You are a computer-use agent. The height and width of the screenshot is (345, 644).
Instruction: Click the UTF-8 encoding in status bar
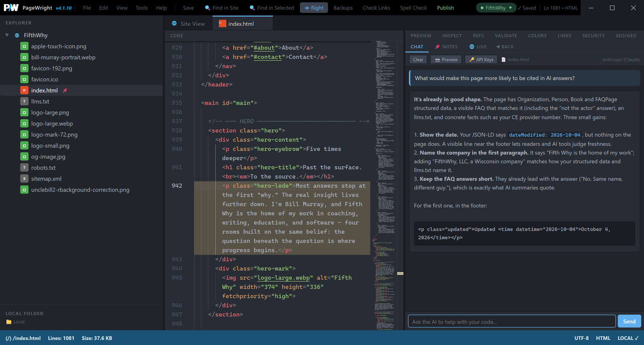[x=581, y=338]
